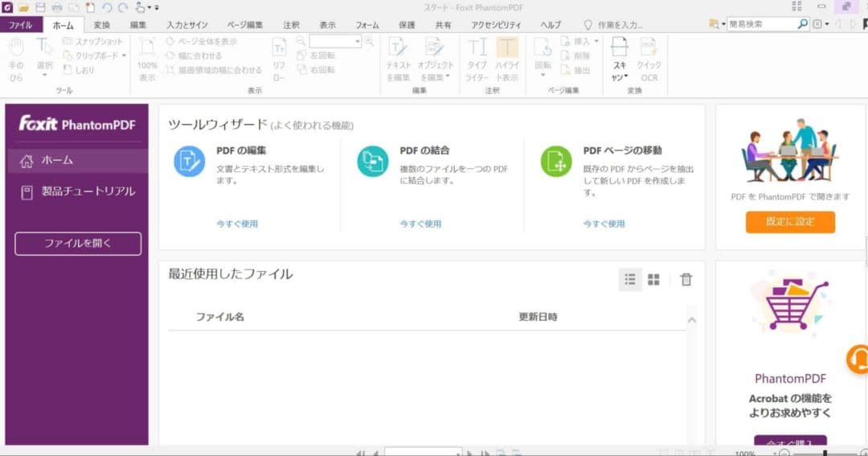Viewport: 868px width, 456px height.
Task: Click the blue search magnifier button
Action: pos(803,24)
